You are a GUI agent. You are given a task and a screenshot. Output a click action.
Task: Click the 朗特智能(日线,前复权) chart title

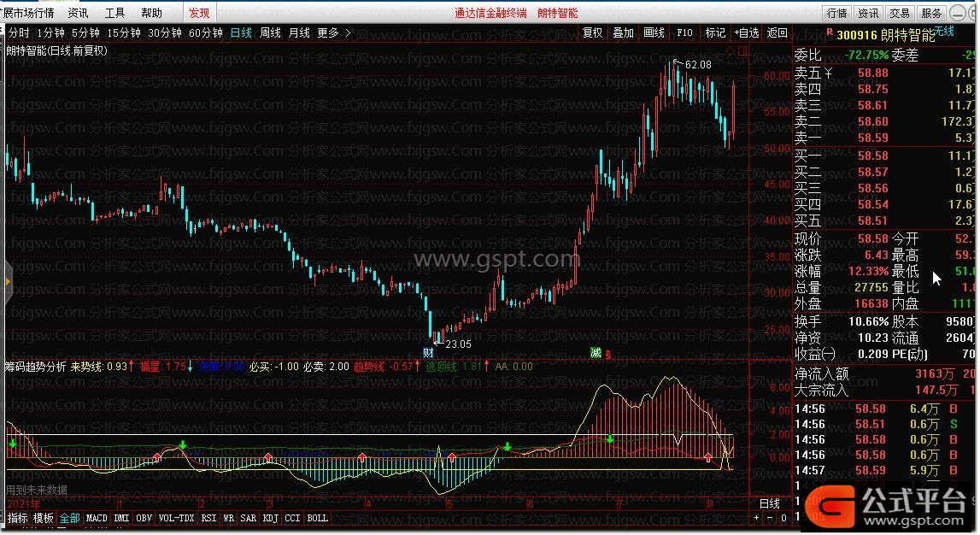coord(57,50)
